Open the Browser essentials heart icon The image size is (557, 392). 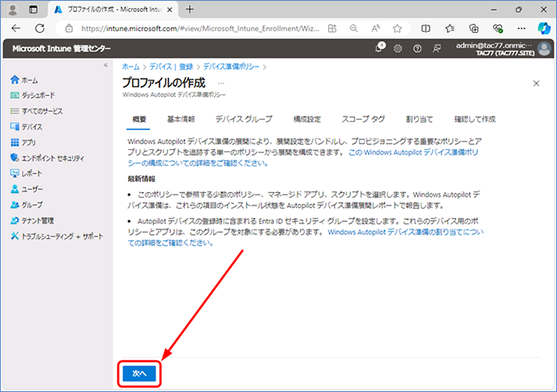tap(498, 28)
